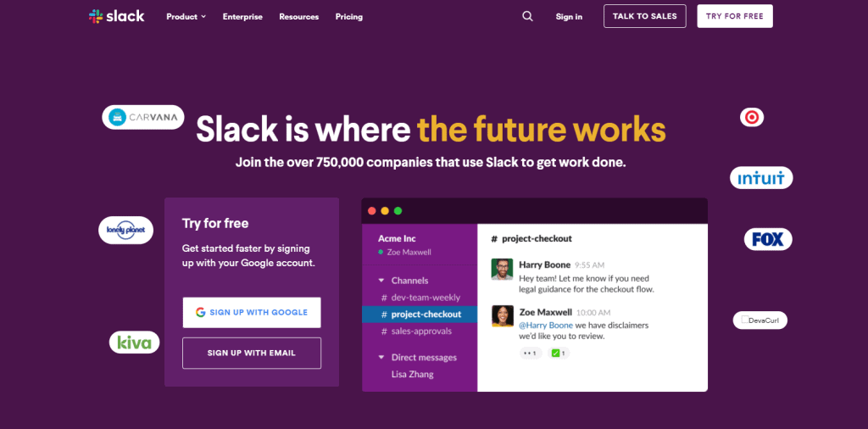Click the Harry Boone sender name

[x=545, y=265]
